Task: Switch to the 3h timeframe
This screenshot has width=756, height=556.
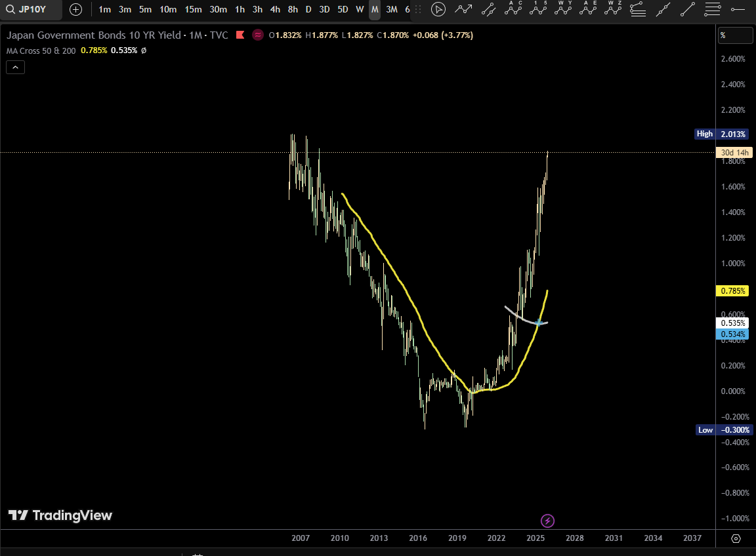Action: [x=257, y=9]
